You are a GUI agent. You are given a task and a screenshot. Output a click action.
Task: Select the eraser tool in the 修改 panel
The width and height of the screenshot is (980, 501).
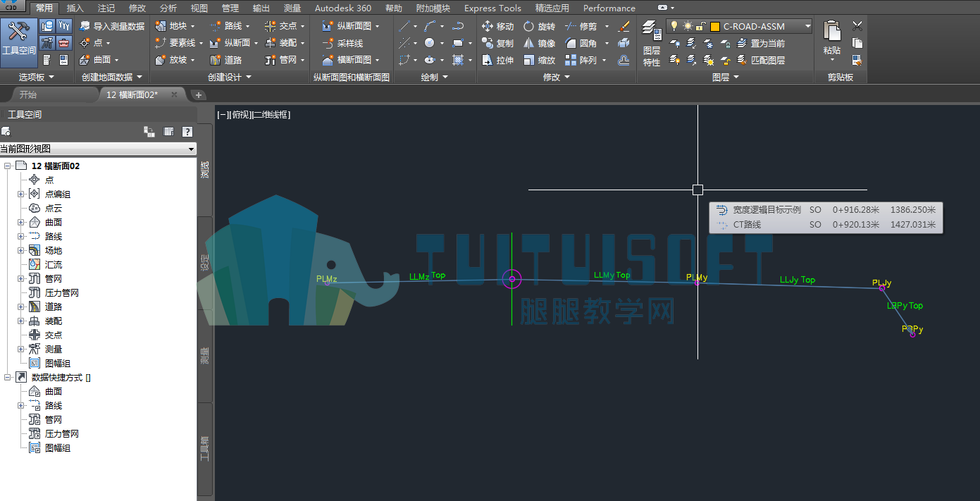[x=624, y=26]
